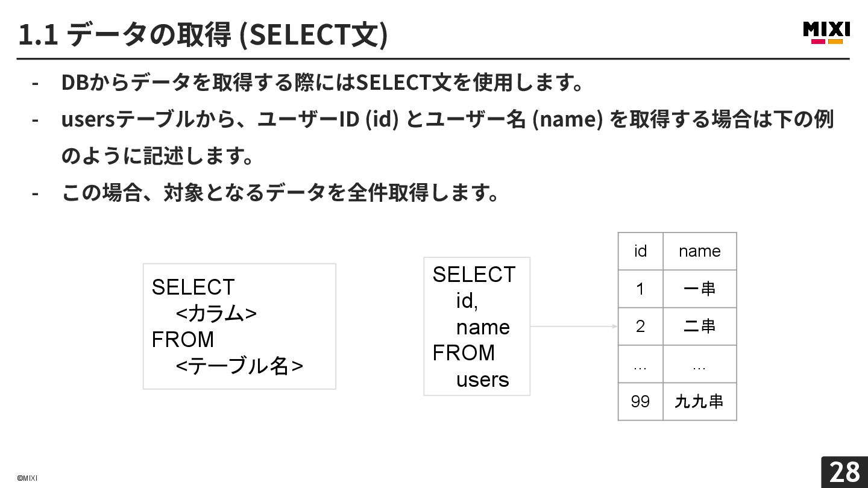Click the orange bar under MIXI logo

835,42
